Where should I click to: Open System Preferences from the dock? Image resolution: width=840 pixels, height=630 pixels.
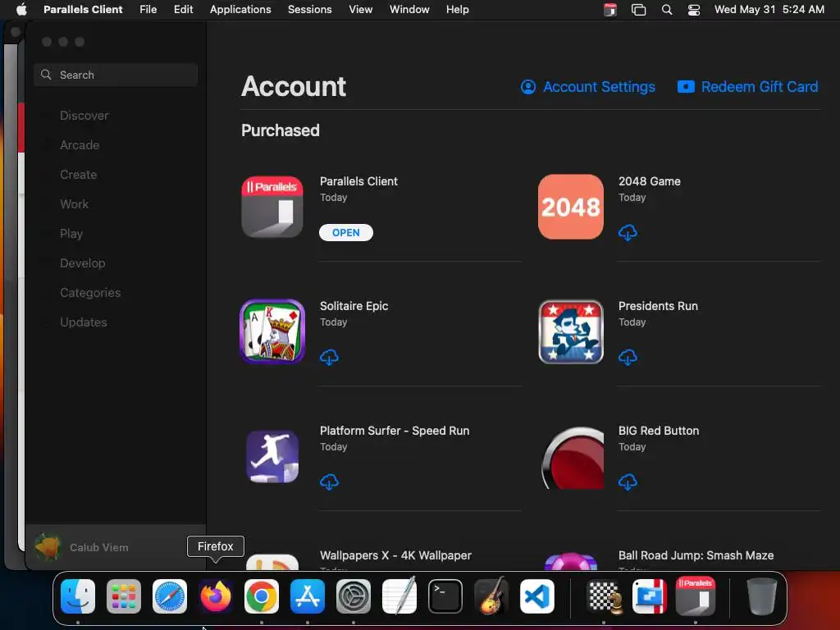(353, 596)
